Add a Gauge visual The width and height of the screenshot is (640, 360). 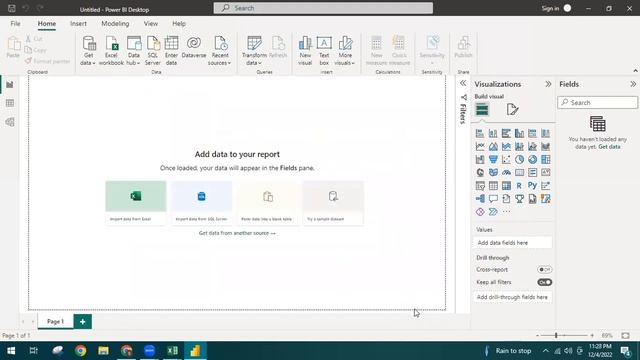(506, 172)
